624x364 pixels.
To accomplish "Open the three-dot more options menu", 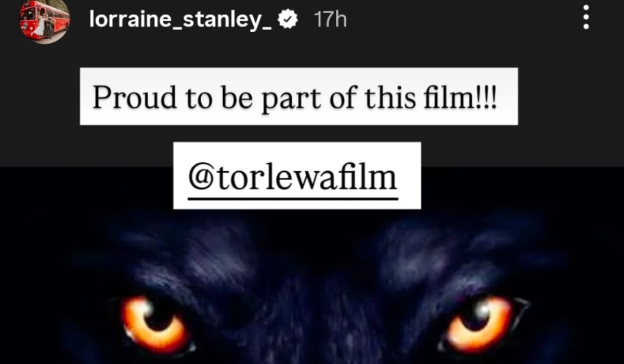I will (586, 19).
